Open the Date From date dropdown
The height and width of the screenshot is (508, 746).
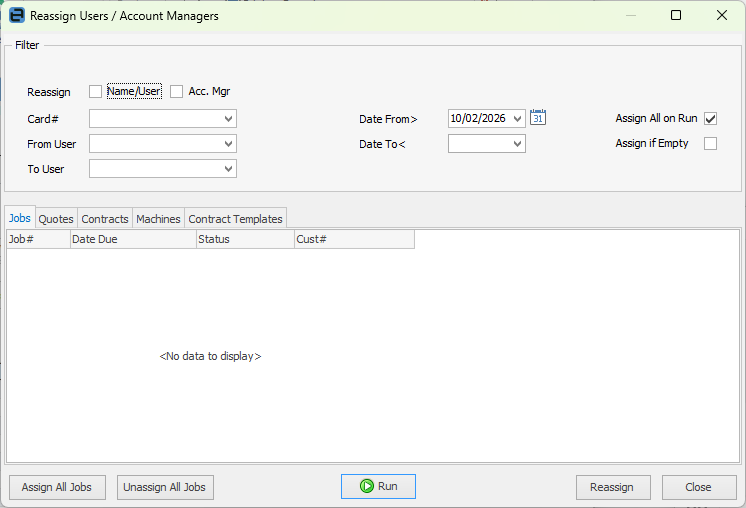click(517, 118)
